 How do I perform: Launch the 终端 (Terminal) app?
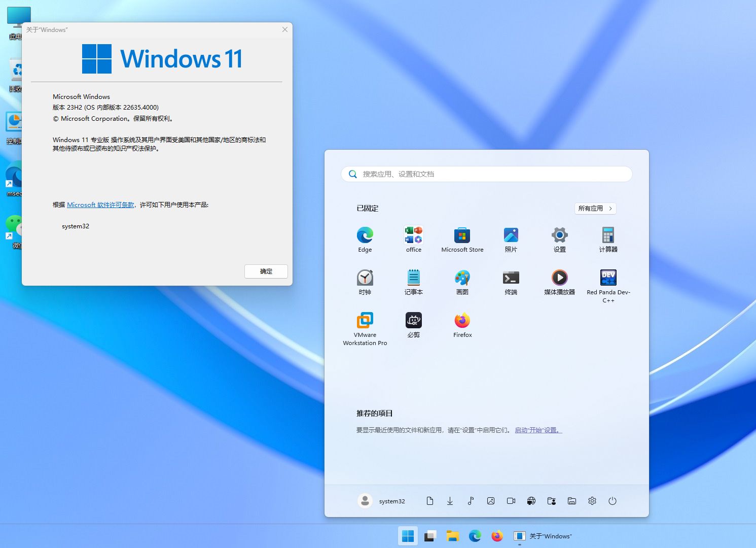[511, 278]
